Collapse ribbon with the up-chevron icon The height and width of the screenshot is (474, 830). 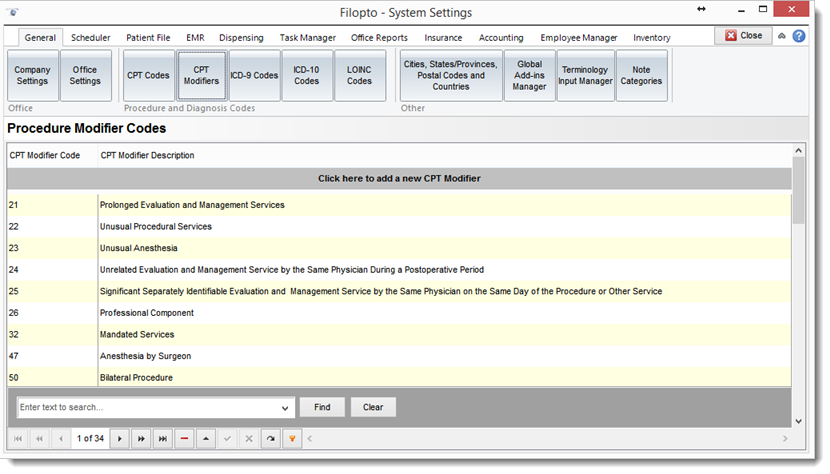[x=781, y=36]
